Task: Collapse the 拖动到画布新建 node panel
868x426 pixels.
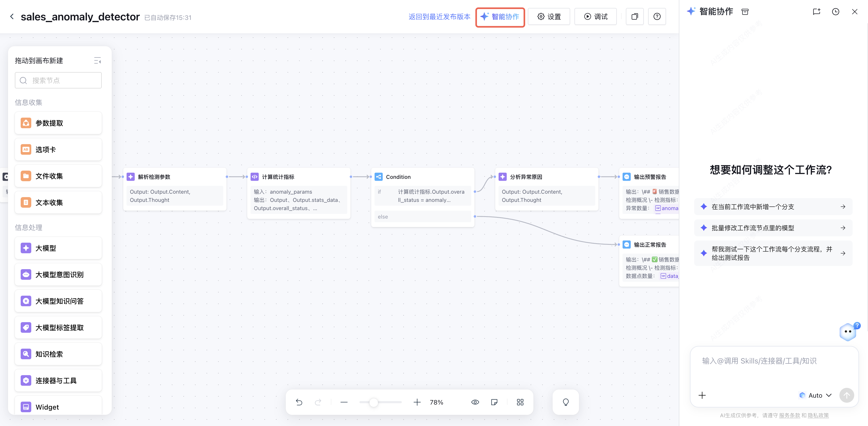Action: pos(98,61)
